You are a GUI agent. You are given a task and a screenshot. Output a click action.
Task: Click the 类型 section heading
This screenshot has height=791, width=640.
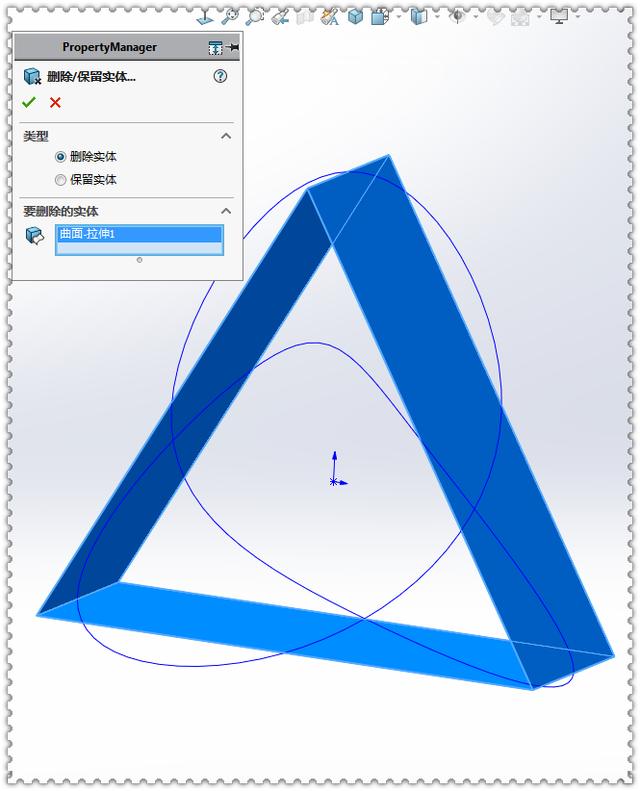(36, 136)
